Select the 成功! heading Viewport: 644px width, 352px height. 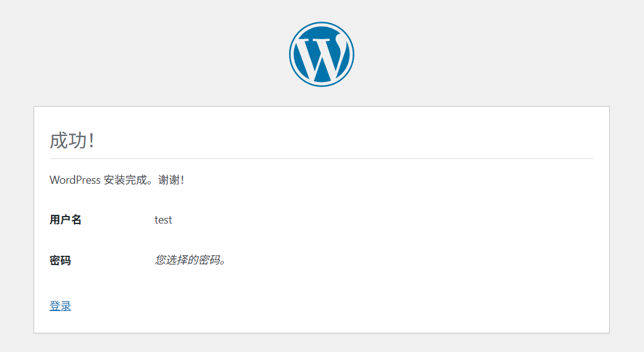[72, 141]
